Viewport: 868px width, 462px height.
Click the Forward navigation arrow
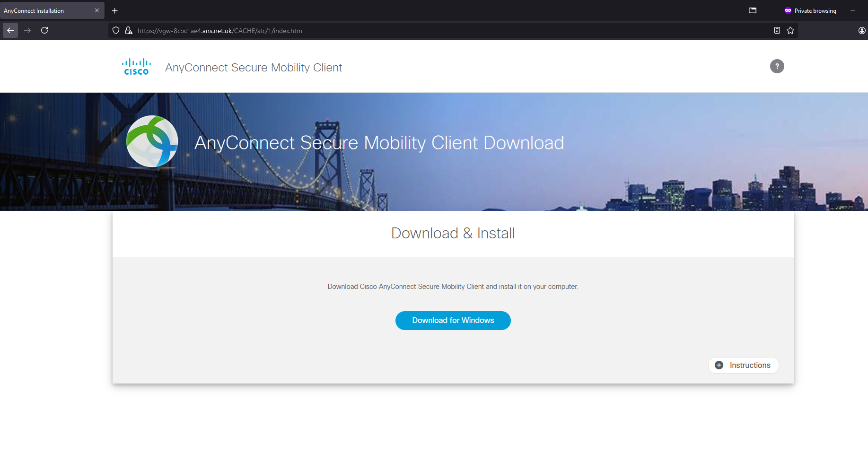click(27, 30)
